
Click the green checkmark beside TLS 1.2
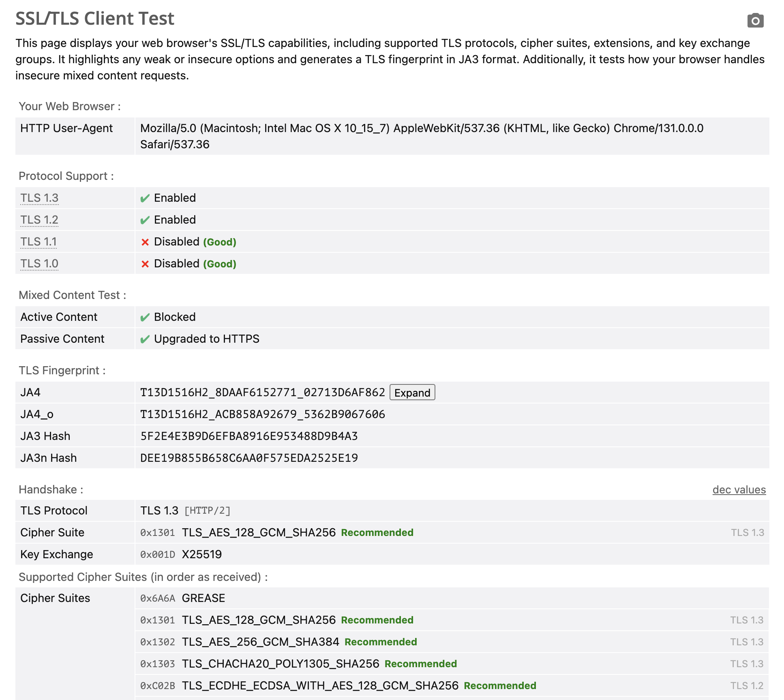145,220
